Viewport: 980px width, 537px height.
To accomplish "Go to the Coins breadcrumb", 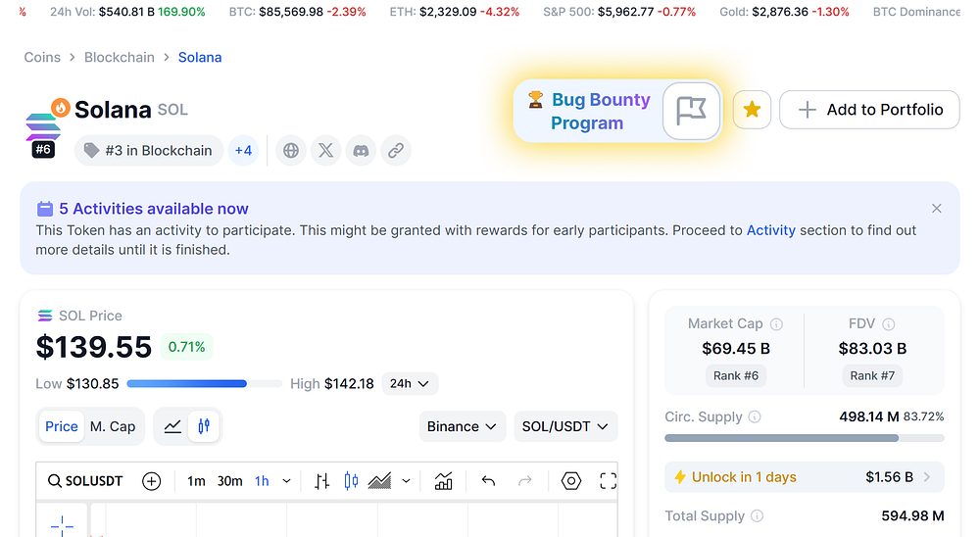I will [x=42, y=58].
